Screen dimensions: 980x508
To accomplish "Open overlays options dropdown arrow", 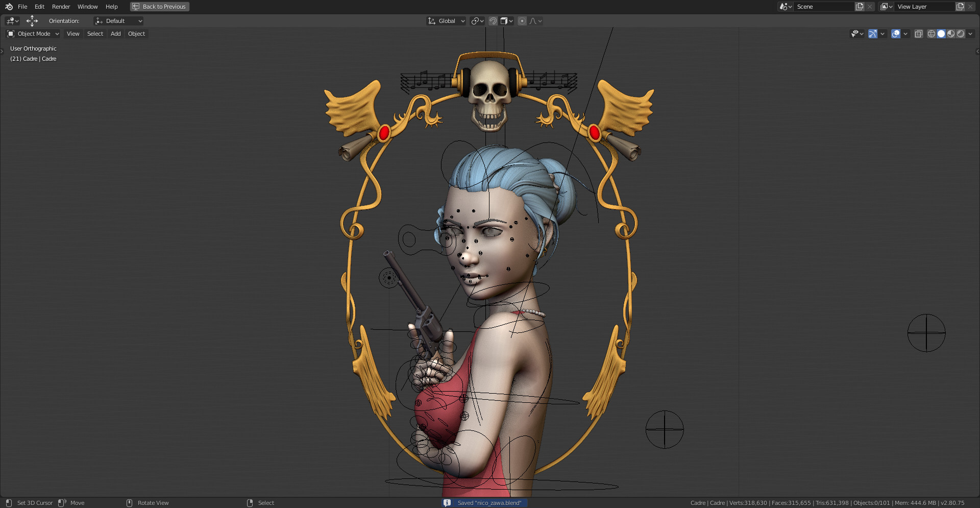I will [x=905, y=34].
